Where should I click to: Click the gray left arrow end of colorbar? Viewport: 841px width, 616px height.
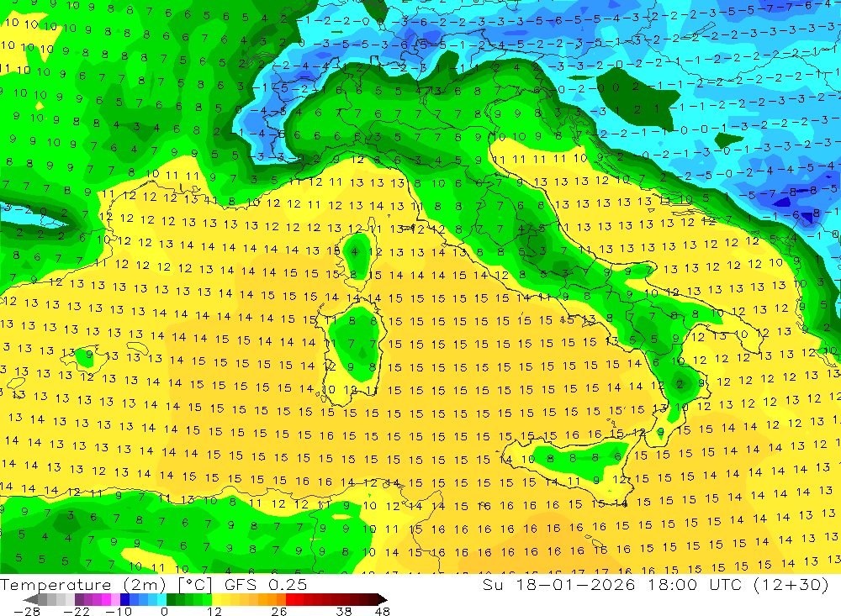pyautogui.click(x=30, y=599)
